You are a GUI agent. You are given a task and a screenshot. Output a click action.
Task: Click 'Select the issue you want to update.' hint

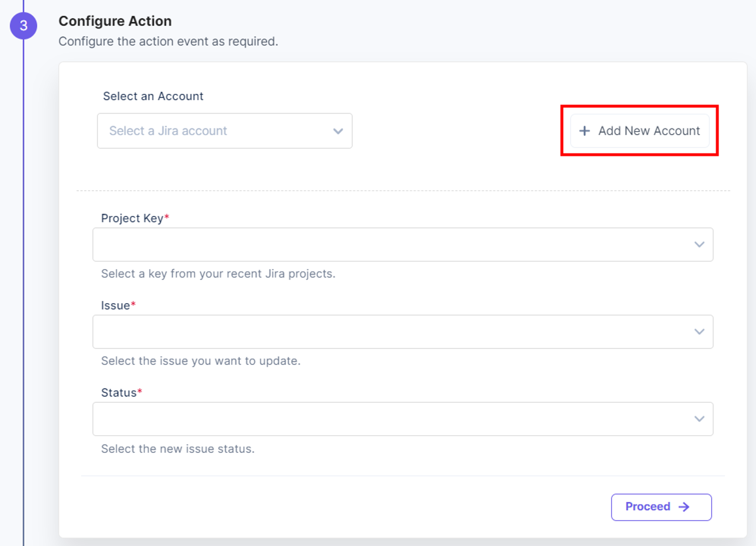click(201, 361)
